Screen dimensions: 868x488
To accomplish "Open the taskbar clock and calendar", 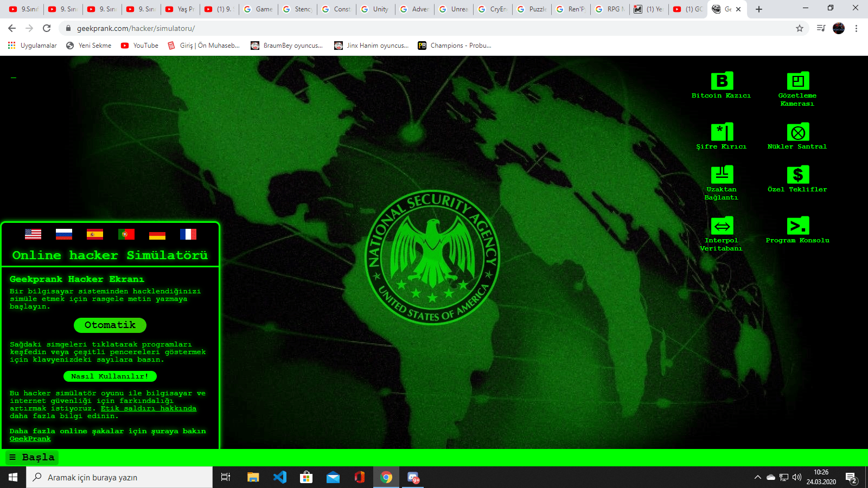I will pyautogui.click(x=821, y=477).
